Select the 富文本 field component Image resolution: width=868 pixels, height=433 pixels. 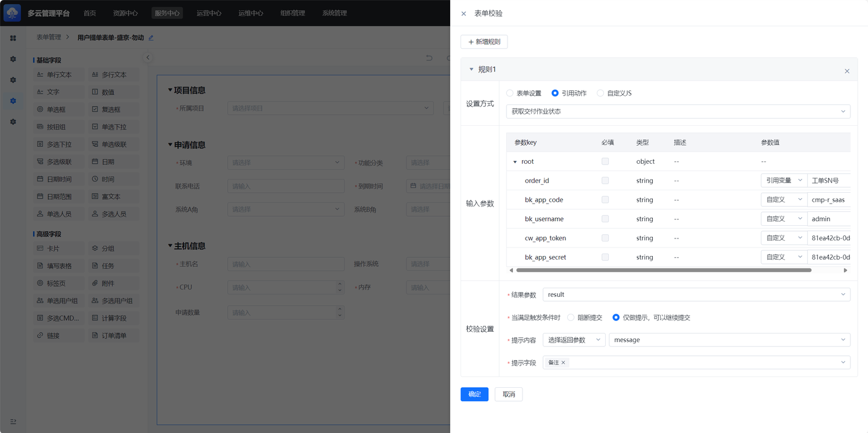click(x=113, y=197)
